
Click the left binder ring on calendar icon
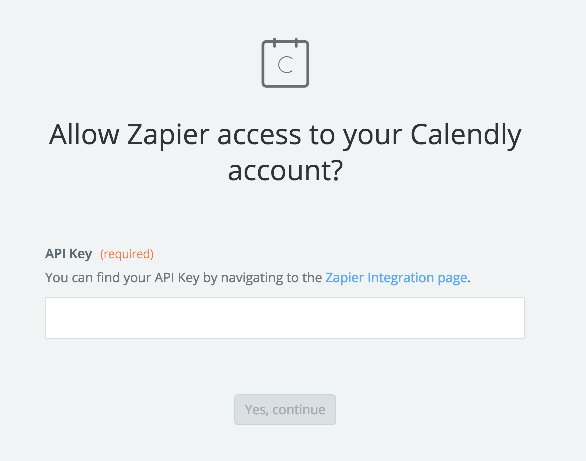click(x=274, y=43)
